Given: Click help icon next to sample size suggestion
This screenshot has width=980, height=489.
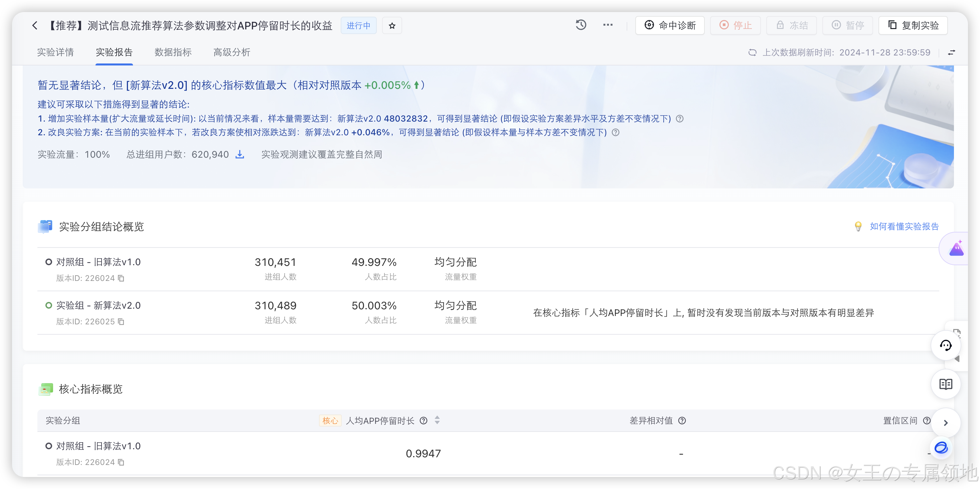Looking at the screenshot, I should [679, 119].
